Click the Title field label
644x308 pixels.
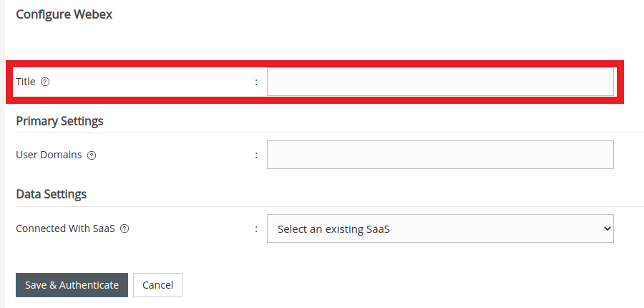(26, 82)
